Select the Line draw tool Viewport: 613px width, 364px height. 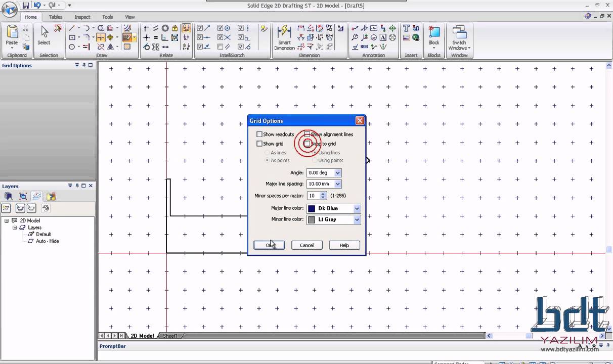pos(72,28)
